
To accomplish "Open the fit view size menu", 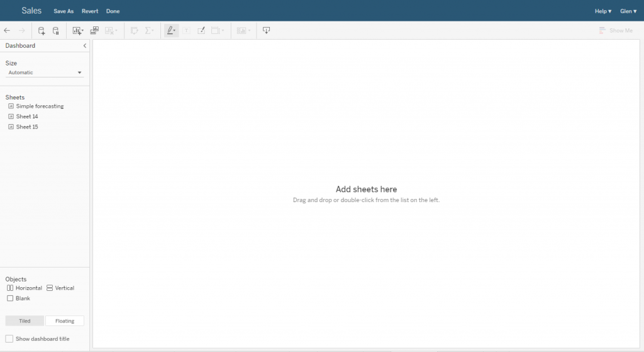I will tap(217, 30).
